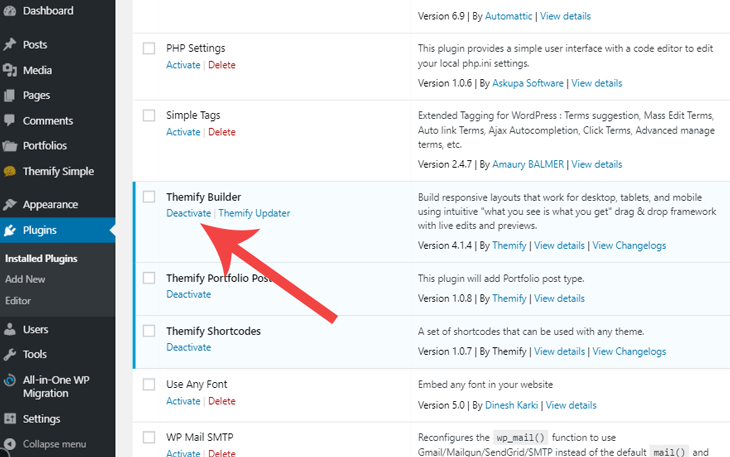The width and height of the screenshot is (730, 457).
Task: View details for Use Any Font
Action: [x=571, y=405]
